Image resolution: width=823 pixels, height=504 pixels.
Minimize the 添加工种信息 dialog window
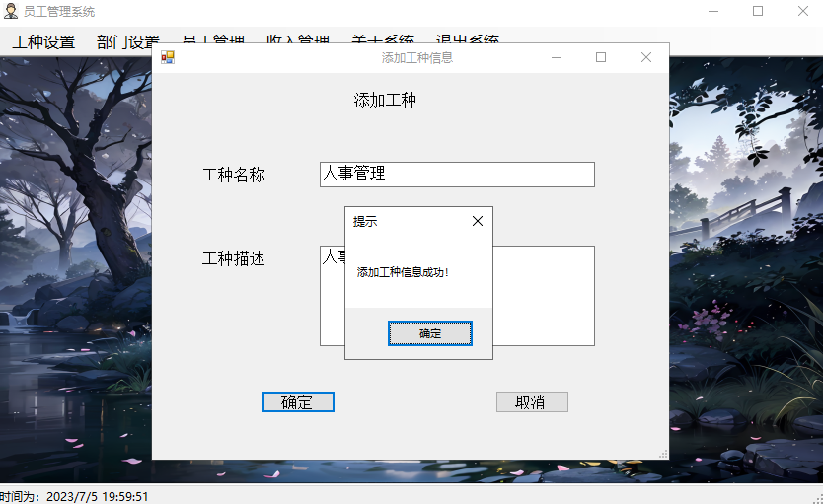click(x=557, y=58)
